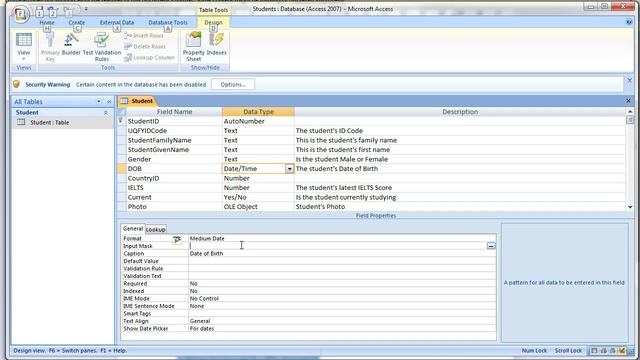This screenshot has width=640, height=360.
Task: Click the StudentFamilyName description cell
Action: pos(460,140)
